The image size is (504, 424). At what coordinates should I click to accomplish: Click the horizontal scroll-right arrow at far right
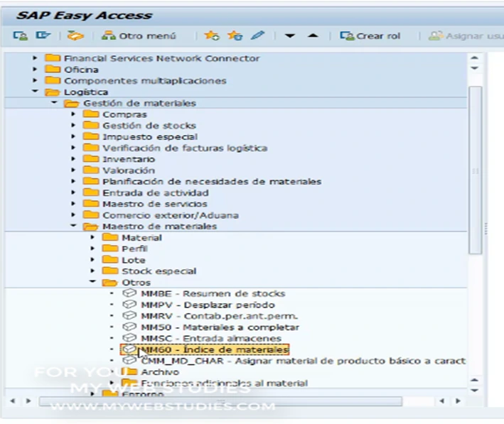(x=458, y=401)
